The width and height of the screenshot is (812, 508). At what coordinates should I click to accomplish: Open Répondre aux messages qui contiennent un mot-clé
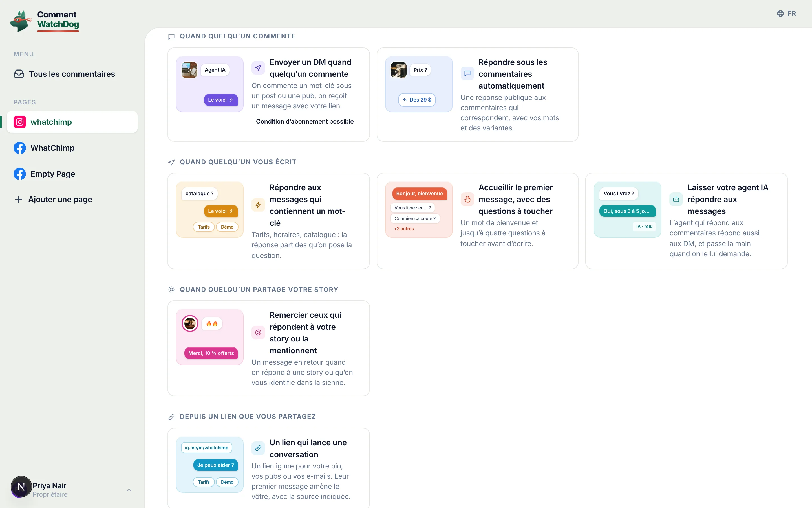click(268, 221)
